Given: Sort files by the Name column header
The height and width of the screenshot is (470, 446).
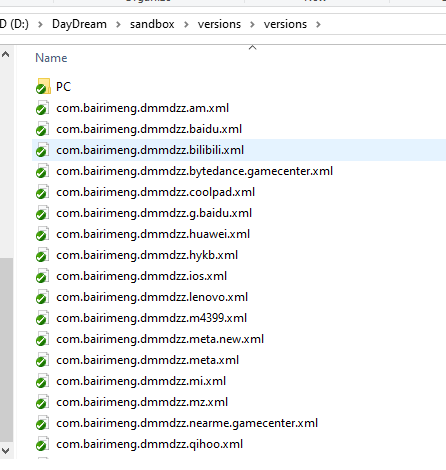Looking at the screenshot, I should (x=51, y=58).
